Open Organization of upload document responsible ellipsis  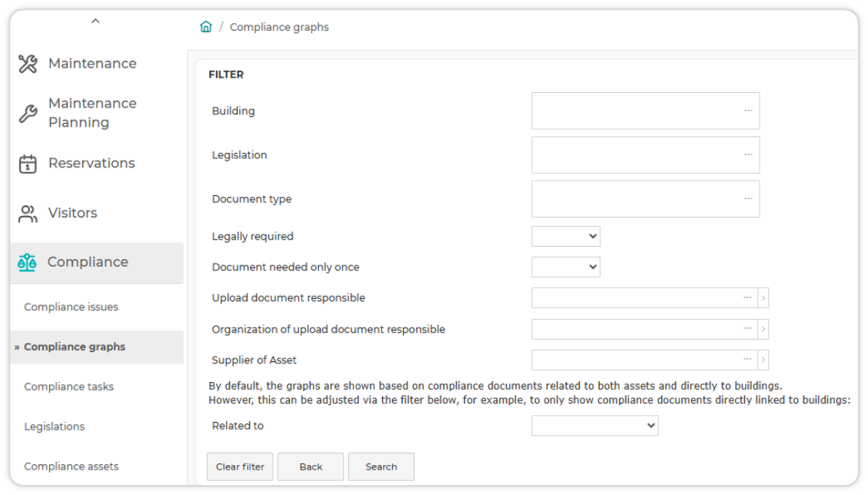point(747,329)
